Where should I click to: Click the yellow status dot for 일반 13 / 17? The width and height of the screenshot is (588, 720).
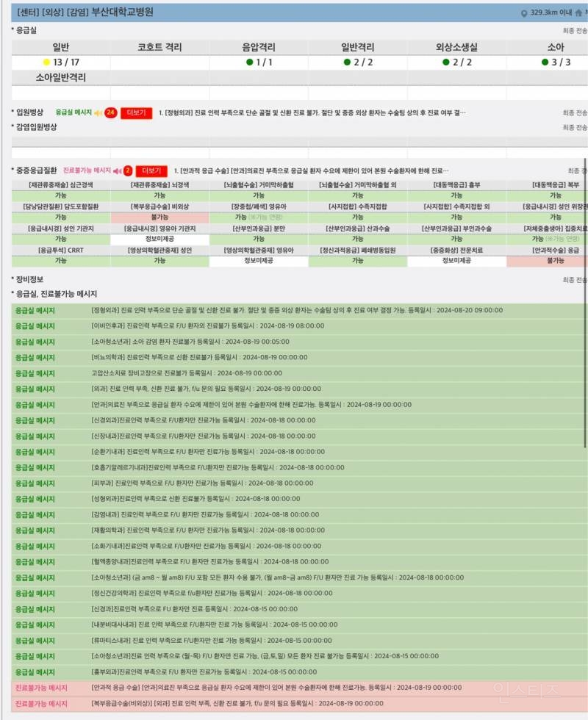click(x=46, y=62)
